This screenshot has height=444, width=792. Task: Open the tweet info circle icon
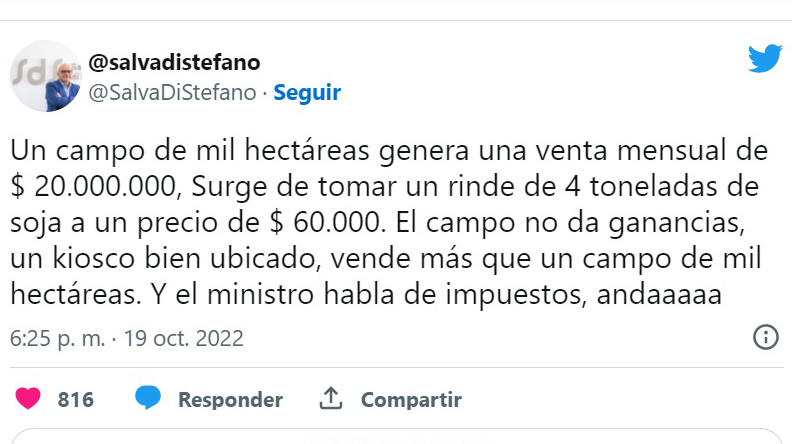765,337
